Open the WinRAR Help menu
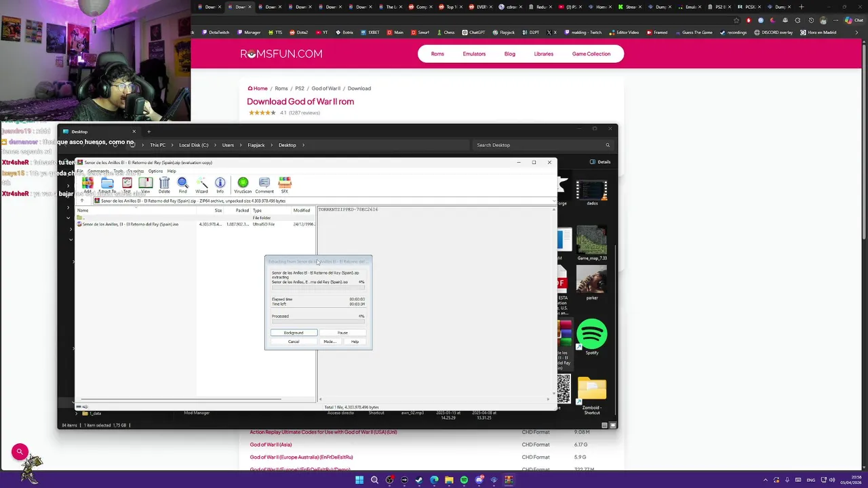 tap(172, 171)
